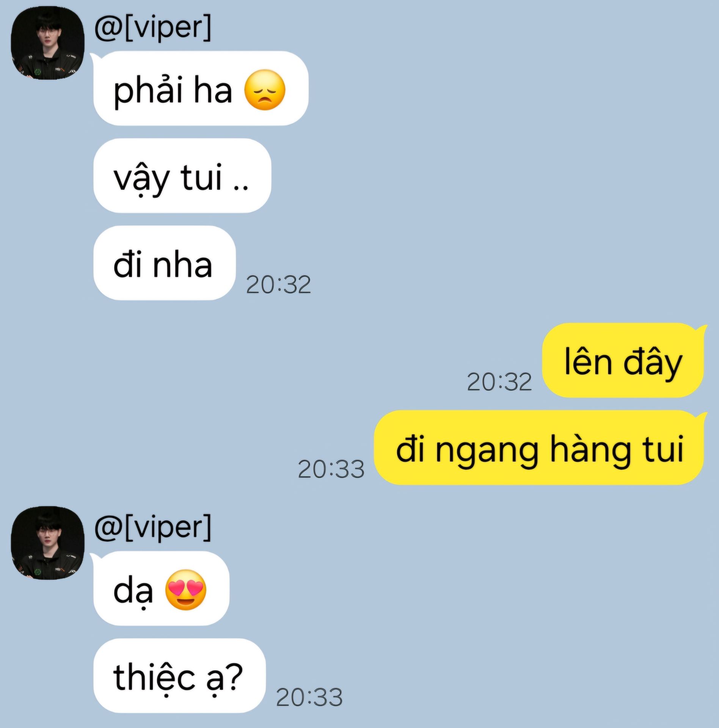The image size is (719, 728).
Task: Click the 20:33 timestamp beside 'thiệc ạ?'
Action: click(x=309, y=697)
